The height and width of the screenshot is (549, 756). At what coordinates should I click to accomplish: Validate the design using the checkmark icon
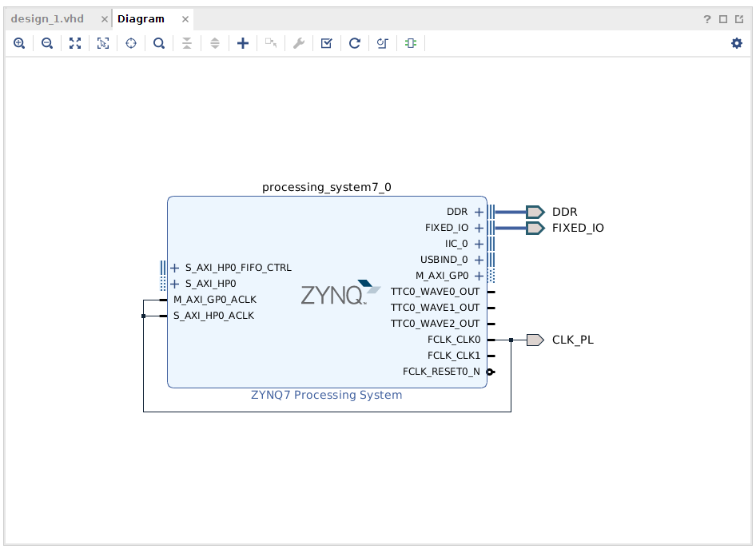point(326,43)
